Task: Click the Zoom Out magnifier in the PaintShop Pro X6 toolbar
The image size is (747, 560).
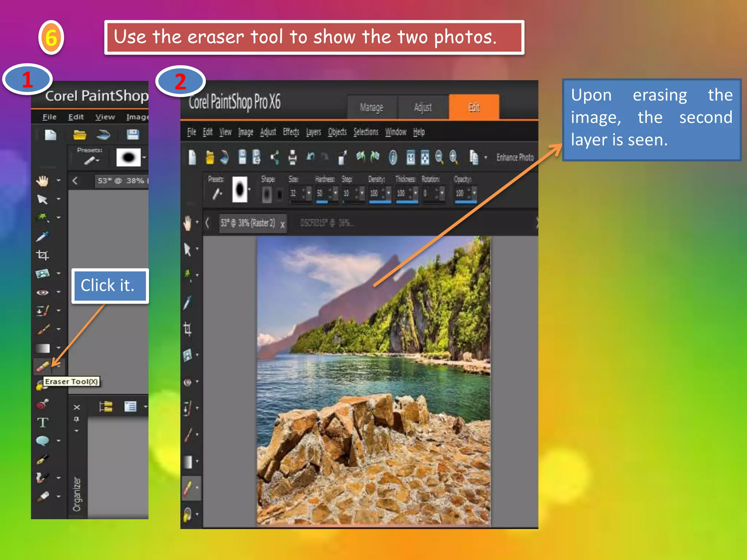Action: tap(439, 157)
